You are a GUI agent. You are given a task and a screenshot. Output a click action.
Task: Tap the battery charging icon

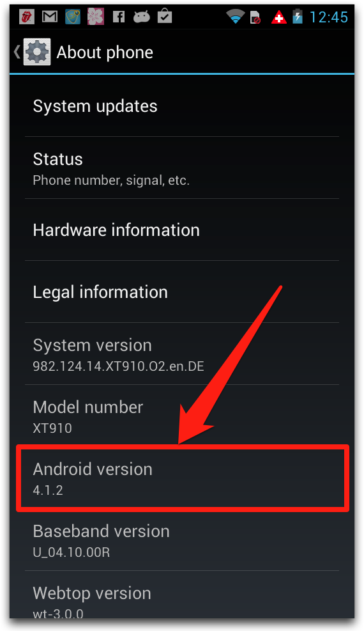point(298,17)
